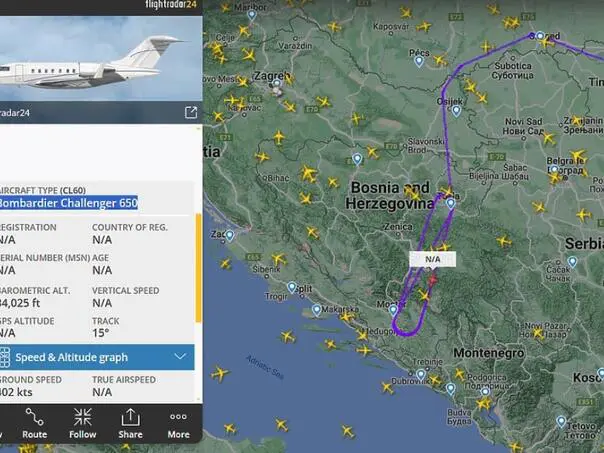This screenshot has width=604, height=453.
Task: Click the flightradar24 logo
Action: (x=171, y=5)
